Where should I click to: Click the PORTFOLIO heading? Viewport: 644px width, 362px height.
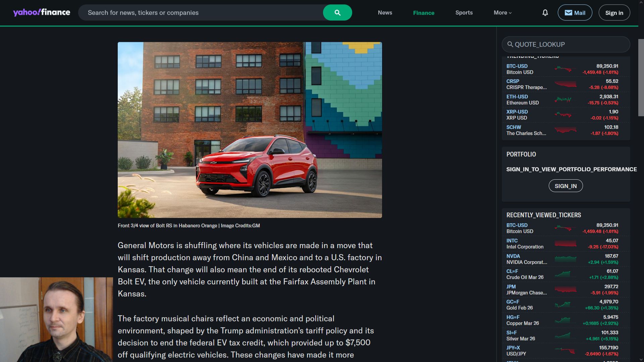tap(521, 154)
